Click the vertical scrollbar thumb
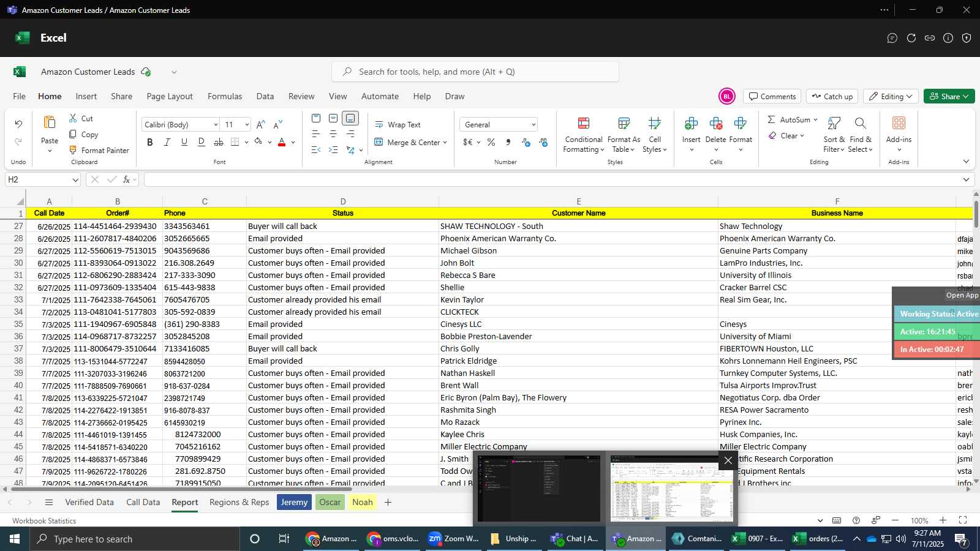This screenshot has height=551, width=980. (x=976, y=214)
